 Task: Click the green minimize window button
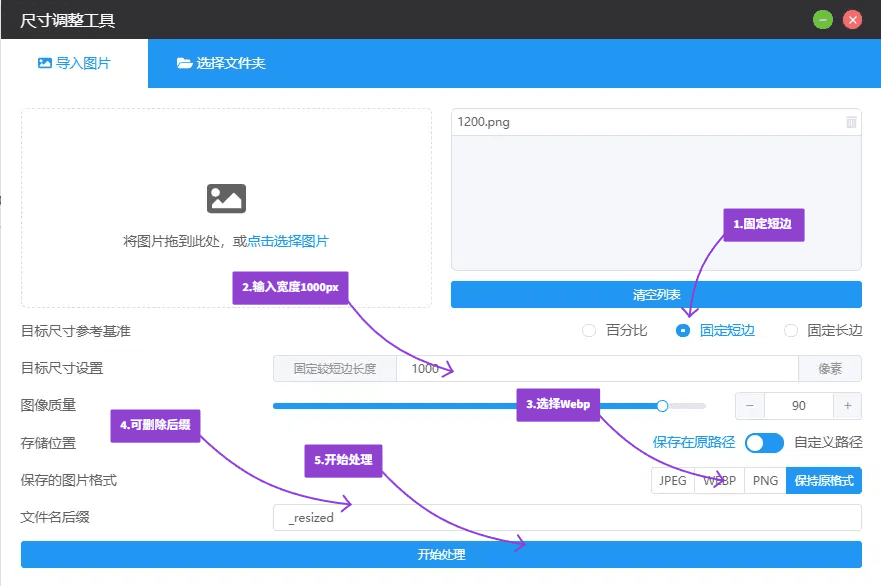823,19
